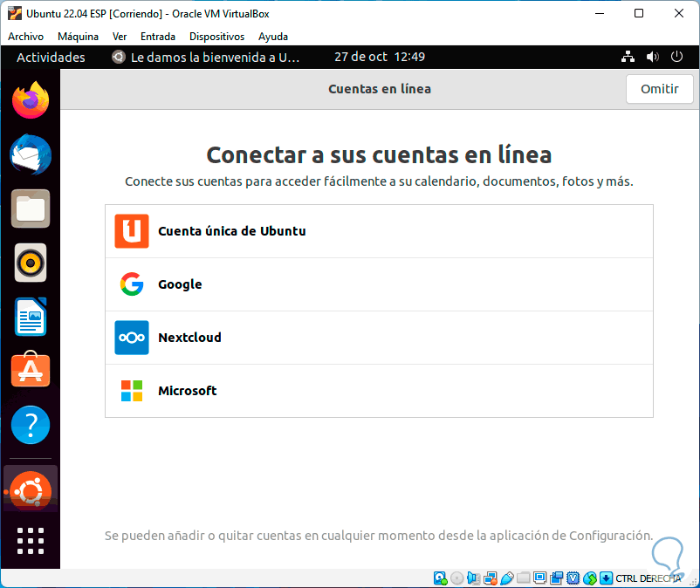
Task: Open the Archivo menu
Action: [25, 37]
